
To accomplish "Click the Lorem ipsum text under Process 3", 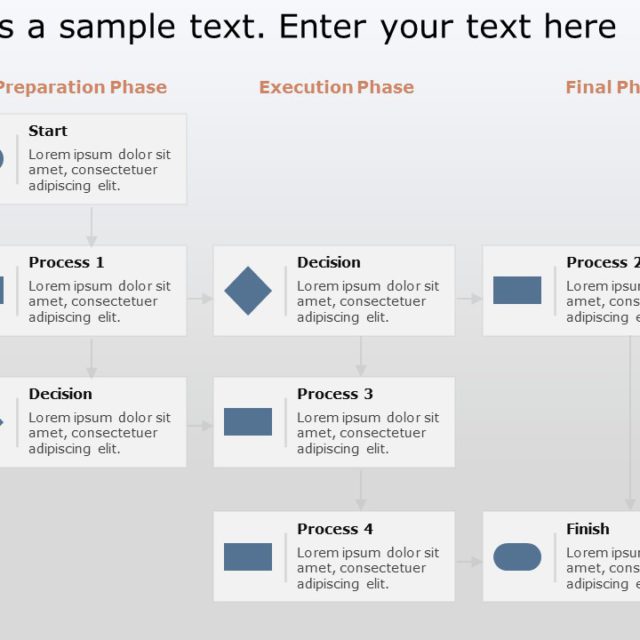I will pyautogui.click(x=368, y=433).
